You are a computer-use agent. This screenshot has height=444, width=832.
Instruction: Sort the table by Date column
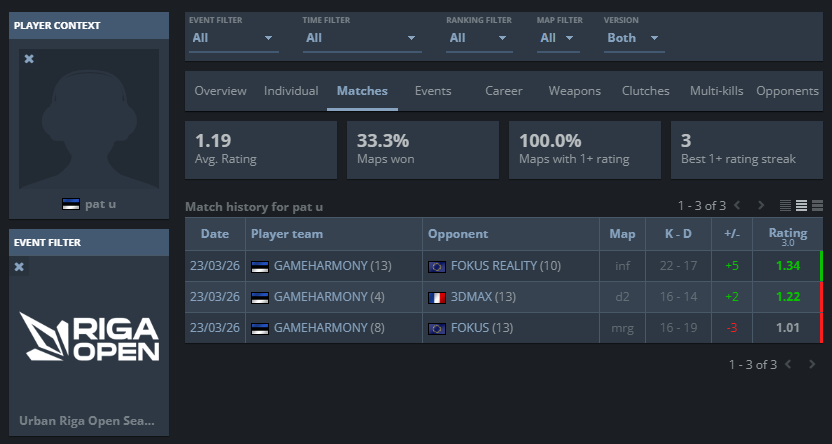(215, 234)
